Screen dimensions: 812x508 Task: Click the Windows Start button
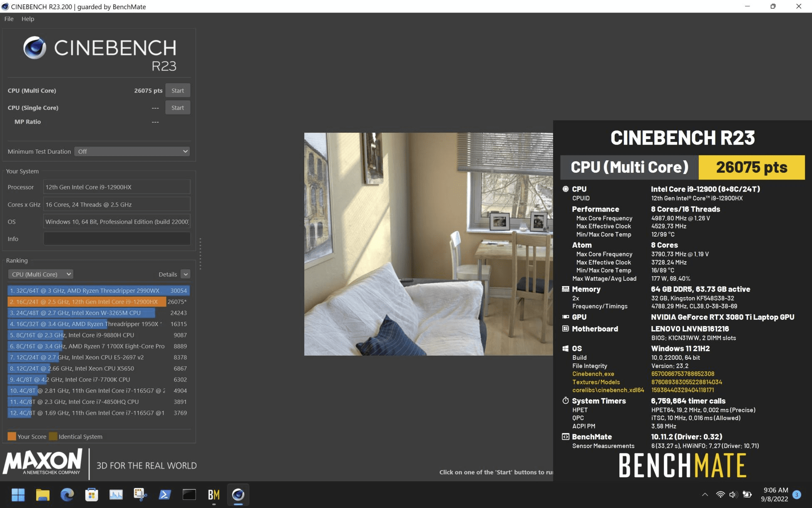pos(18,495)
